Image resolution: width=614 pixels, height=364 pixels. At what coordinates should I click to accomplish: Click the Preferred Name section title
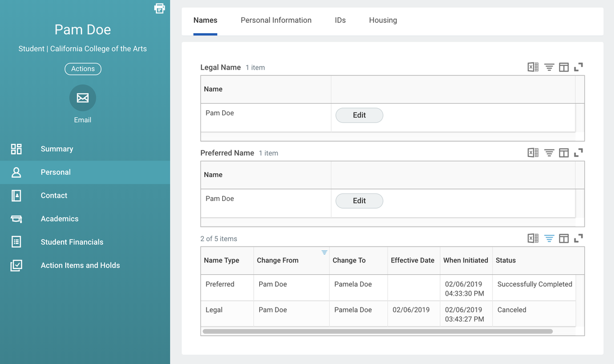pyautogui.click(x=227, y=153)
